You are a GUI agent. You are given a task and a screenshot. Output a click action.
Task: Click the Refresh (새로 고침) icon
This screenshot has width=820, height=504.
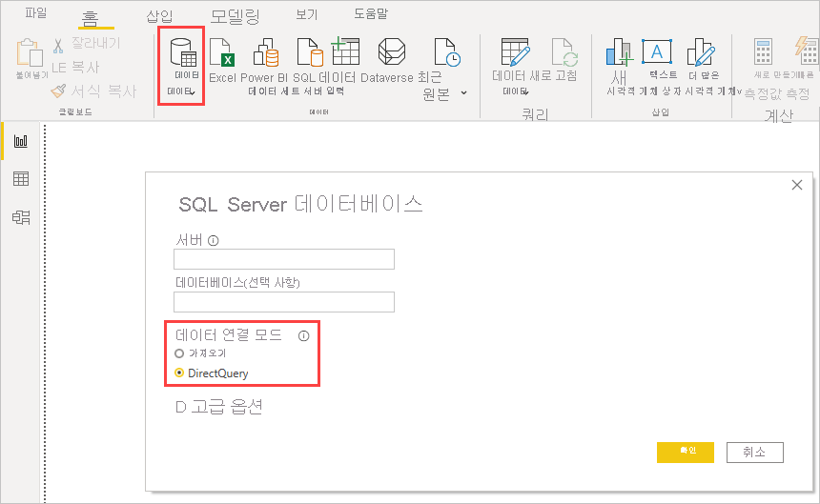tap(564, 52)
